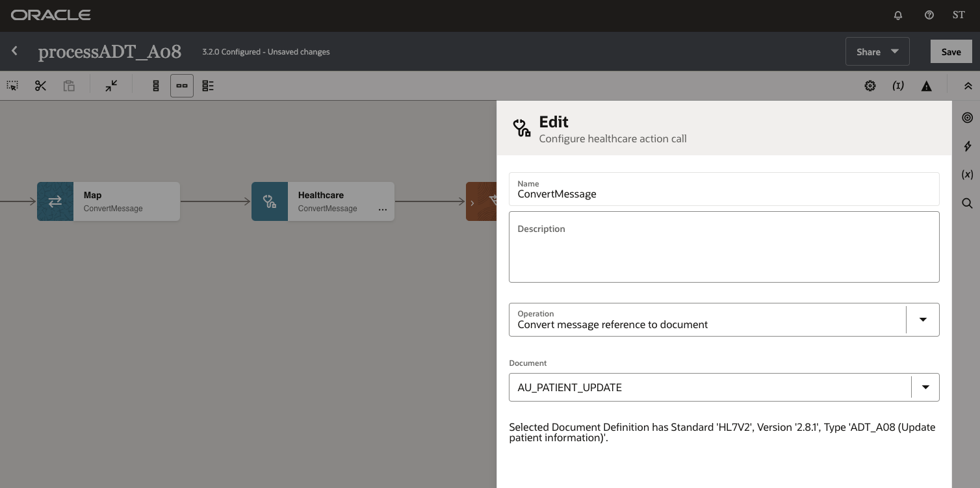This screenshot has height=488, width=980.
Task: Open the Document dropdown showing AU_PATIENT_UPDATE
Action: click(x=925, y=387)
